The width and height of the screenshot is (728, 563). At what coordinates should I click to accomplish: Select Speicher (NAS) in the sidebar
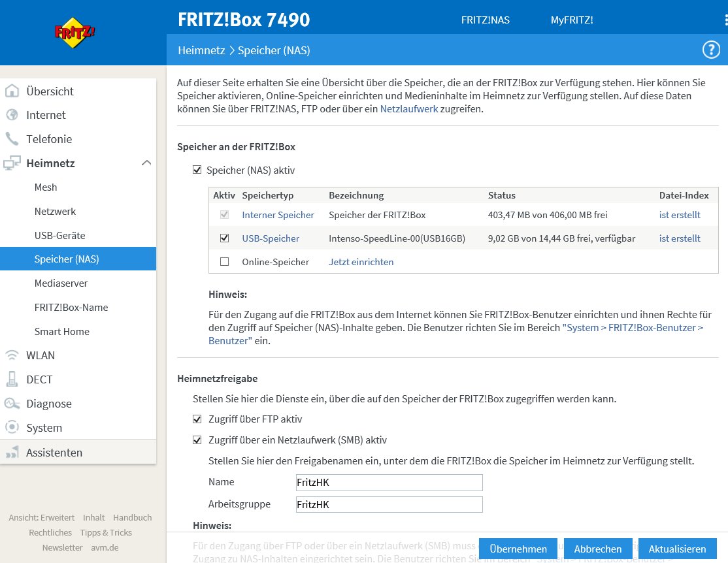(x=78, y=259)
